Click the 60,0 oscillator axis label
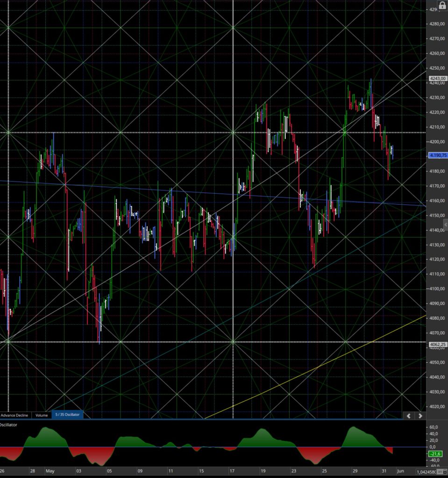 pos(434,427)
